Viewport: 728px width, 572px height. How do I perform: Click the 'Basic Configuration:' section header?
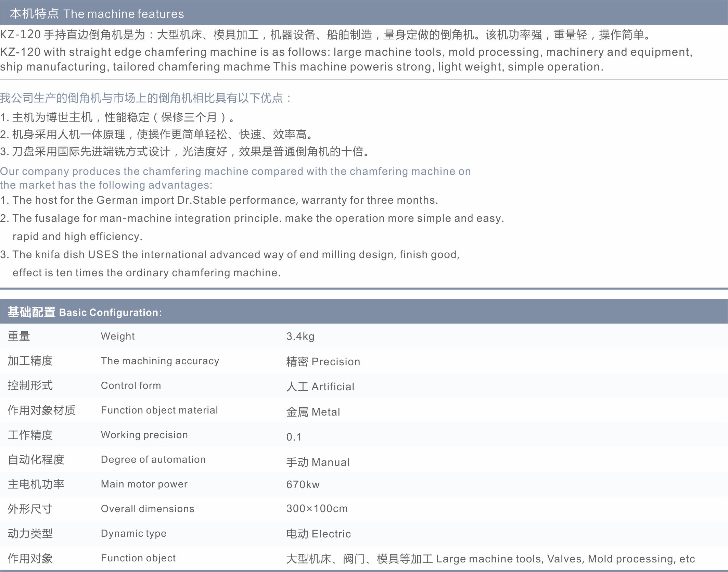tap(110, 313)
